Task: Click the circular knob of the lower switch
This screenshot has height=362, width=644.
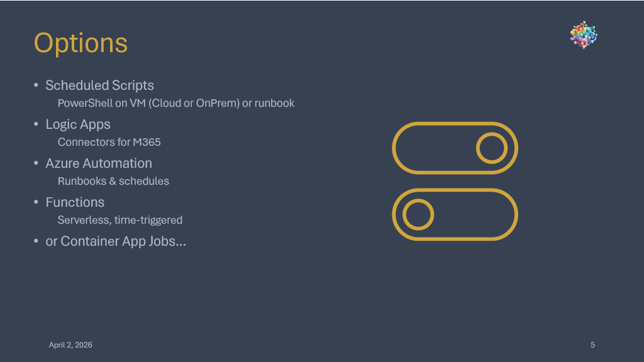Action: pos(418,215)
